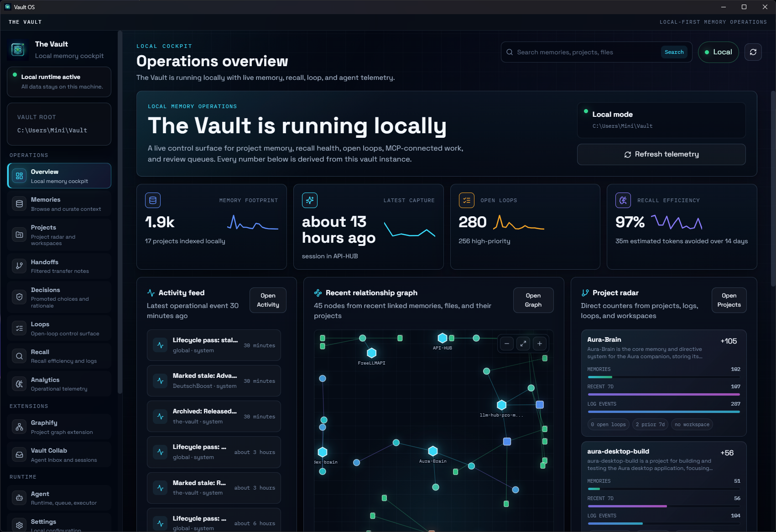Click Aura-Brain Recent 7D progress bar
The width and height of the screenshot is (776, 532).
coord(664,394)
